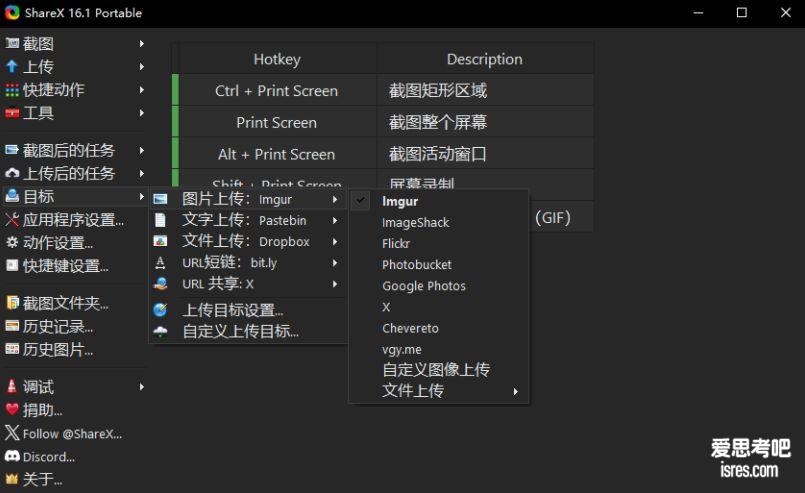Expand the URL短链: bit.ly submenu arrow
The height and width of the screenshot is (493, 805).
pyautogui.click(x=335, y=262)
